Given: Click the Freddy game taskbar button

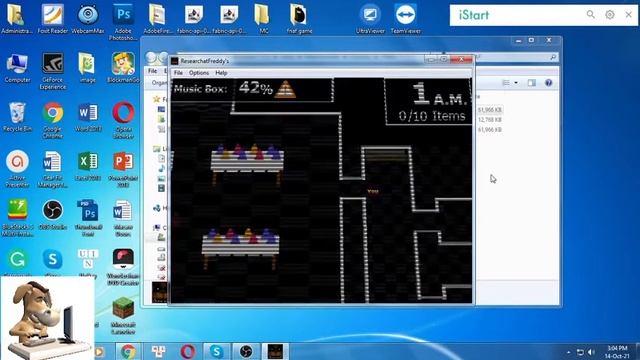Looking at the screenshot, I should 275,351.
